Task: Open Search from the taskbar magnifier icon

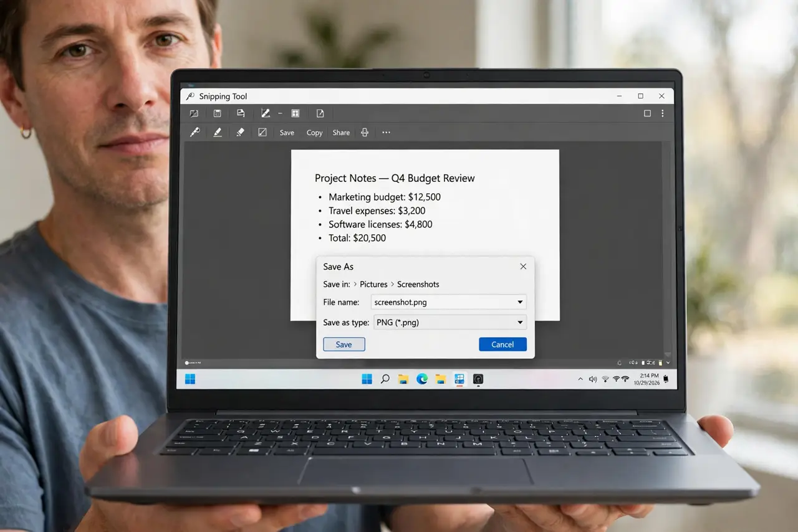Action: [385, 379]
